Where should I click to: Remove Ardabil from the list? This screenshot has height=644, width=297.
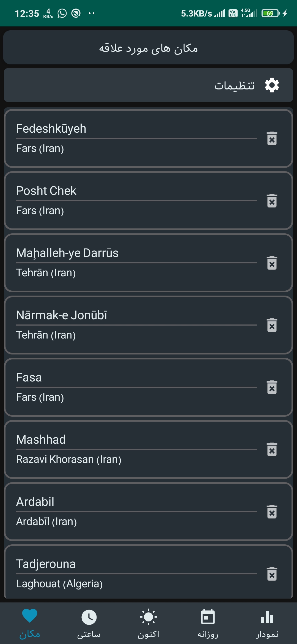point(272,512)
